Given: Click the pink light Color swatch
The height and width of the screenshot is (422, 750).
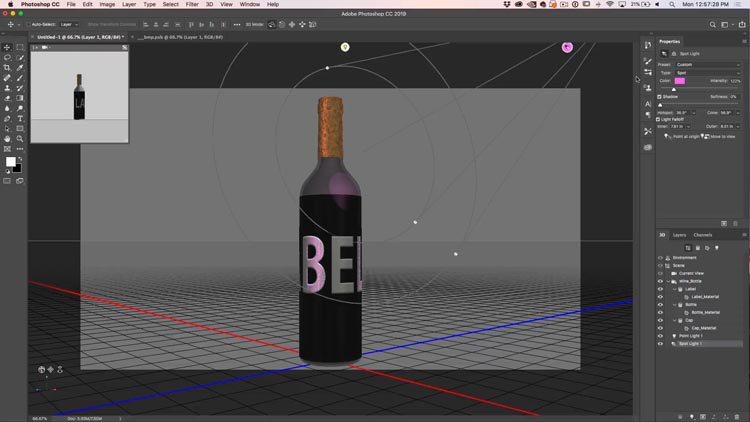Looking at the screenshot, I should click(x=680, y=81).
